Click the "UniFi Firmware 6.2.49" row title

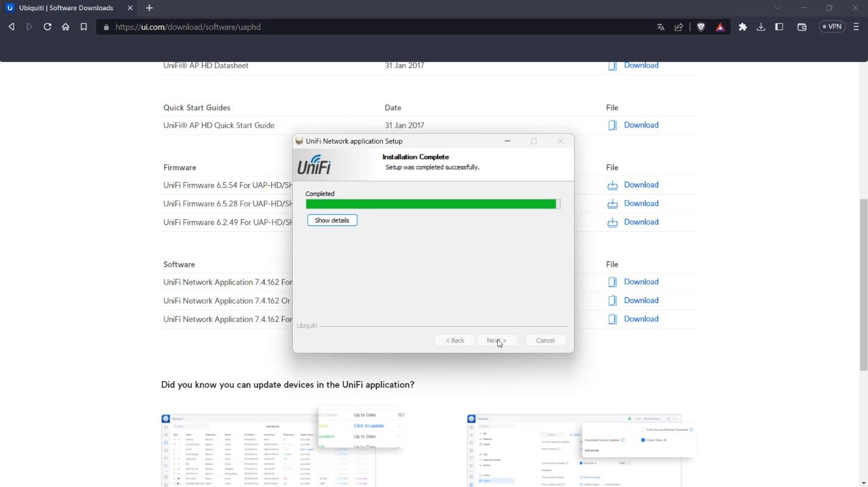pos(228,222)
